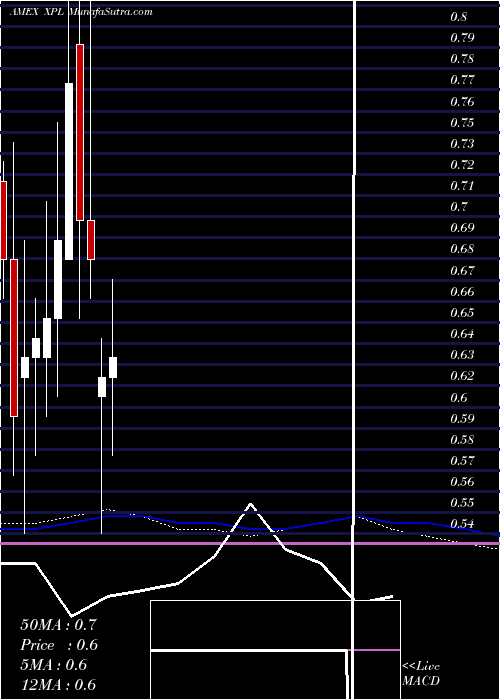This screenshot has height=700, width=500.
Task: Click the 0.79 price axis label
Action: (x=462, y=38)
